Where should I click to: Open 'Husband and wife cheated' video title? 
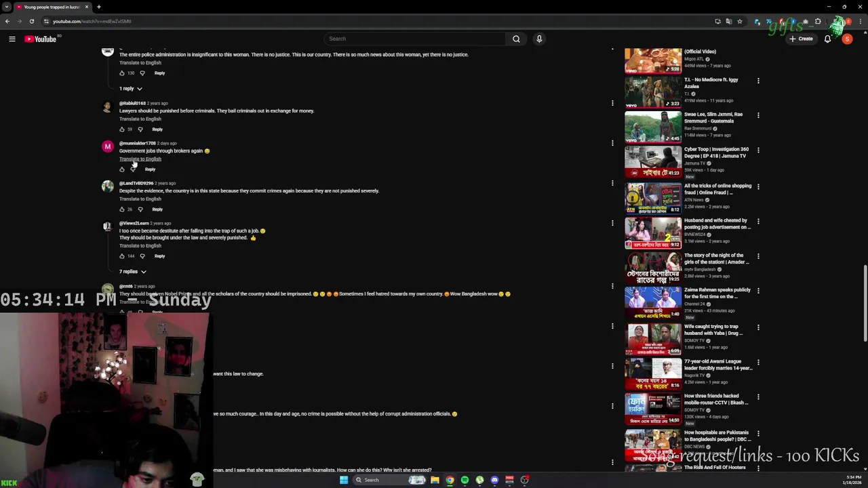pyautogui.click(x=717, y=224)
